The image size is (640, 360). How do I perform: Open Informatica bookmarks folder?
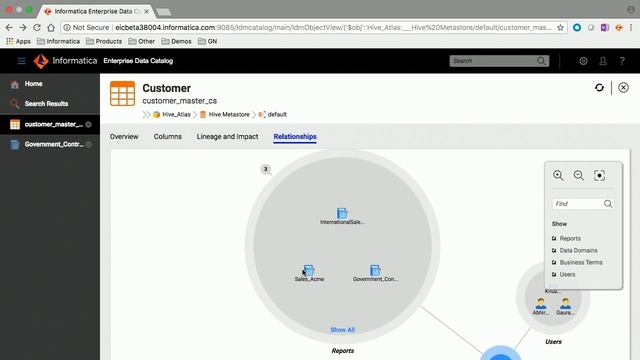click(x=58, y=41)
